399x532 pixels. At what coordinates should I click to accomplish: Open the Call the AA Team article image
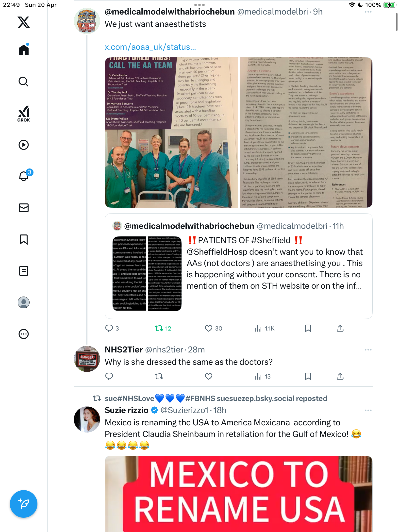pos(171,133)
